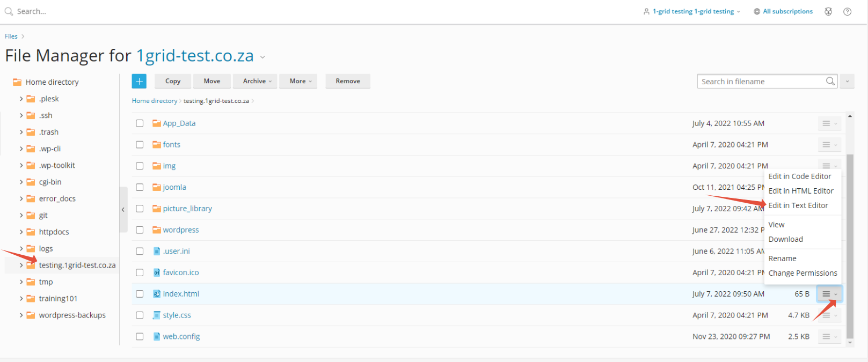Click the blue plus add button

139,81
